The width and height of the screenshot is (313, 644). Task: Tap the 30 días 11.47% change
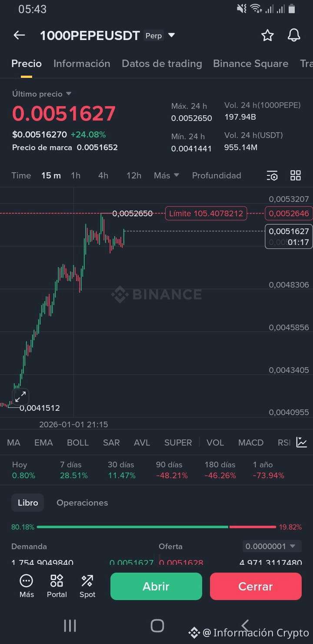122,470
